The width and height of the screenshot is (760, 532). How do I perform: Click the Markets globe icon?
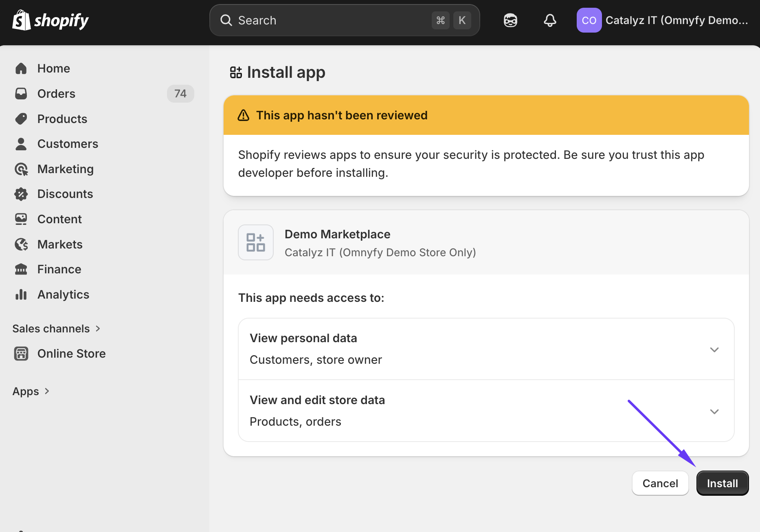tap(21, 244)
